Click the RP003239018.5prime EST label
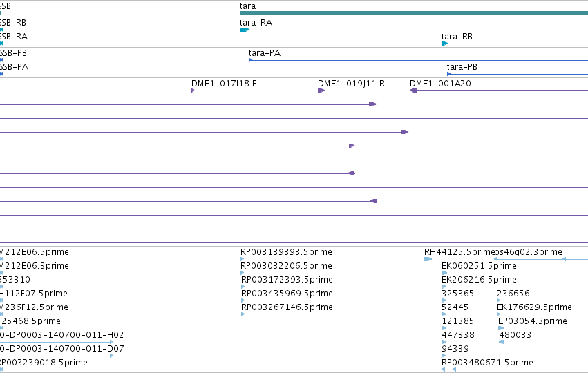This screenshot has width=588, height=373. [x=44, y=363]
